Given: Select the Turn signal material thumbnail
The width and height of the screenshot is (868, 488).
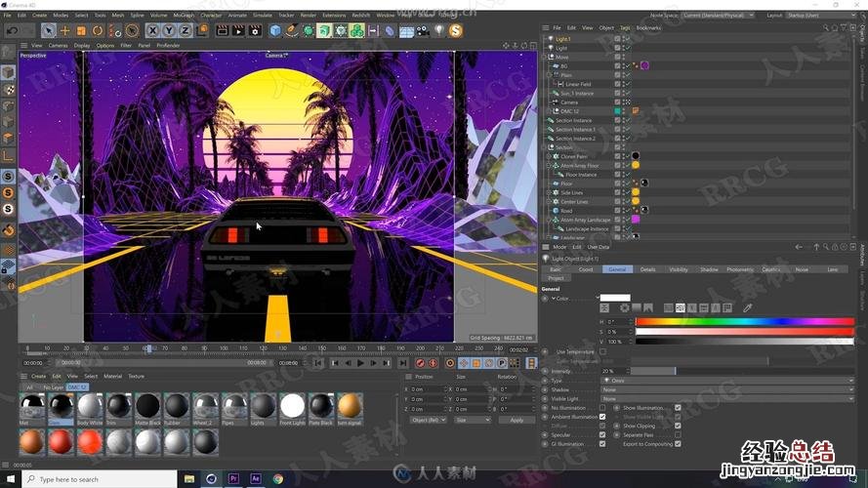Looking at the screenshot, I should pyautogui.click(x=350, y=406).
